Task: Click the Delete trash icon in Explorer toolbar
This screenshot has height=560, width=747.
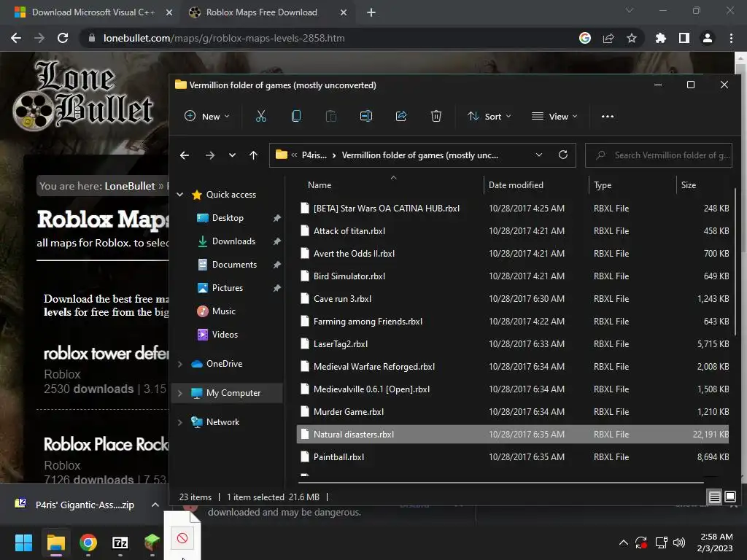Action: tap(436, 116)
